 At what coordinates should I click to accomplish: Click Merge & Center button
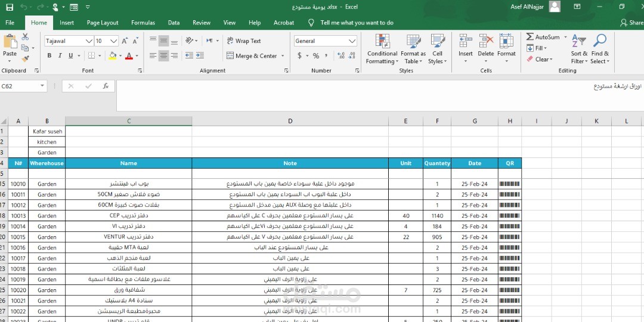tap(252, 56)
